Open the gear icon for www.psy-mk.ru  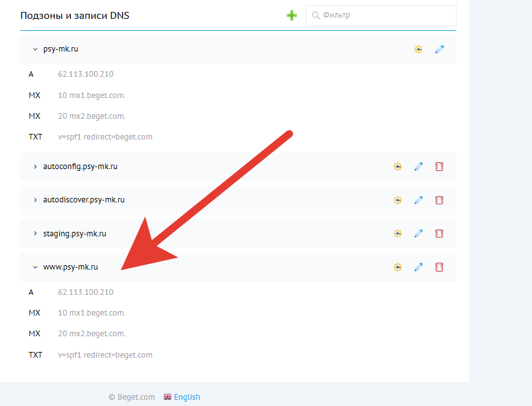(x=397, y=267)
